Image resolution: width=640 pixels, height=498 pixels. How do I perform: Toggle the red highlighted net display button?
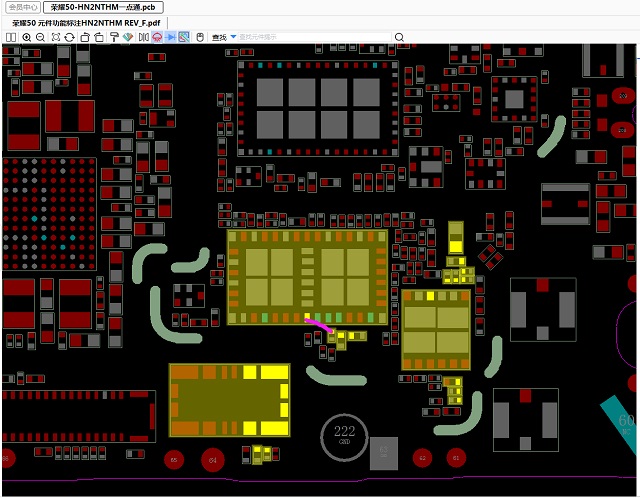click(x=157, y=37)
